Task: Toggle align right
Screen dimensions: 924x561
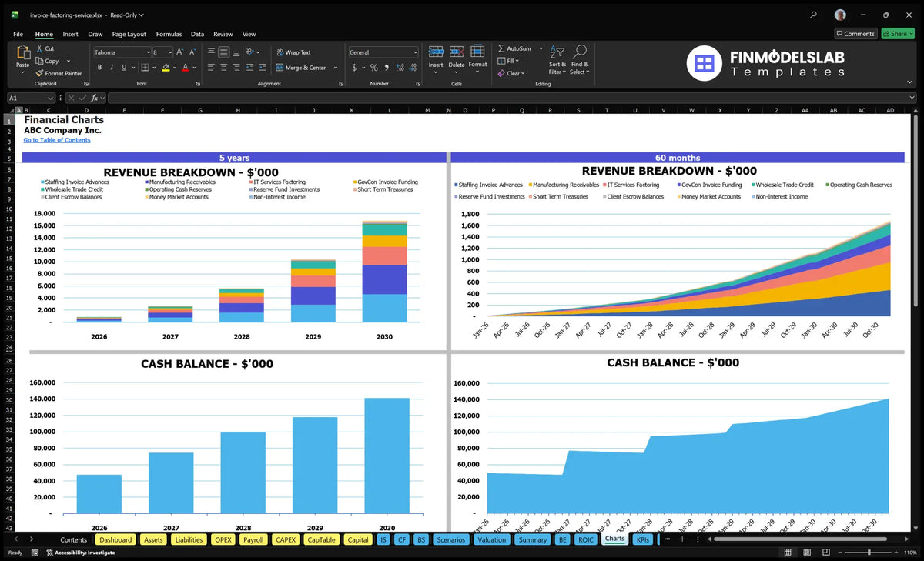Action: click(x=236, y=68)
